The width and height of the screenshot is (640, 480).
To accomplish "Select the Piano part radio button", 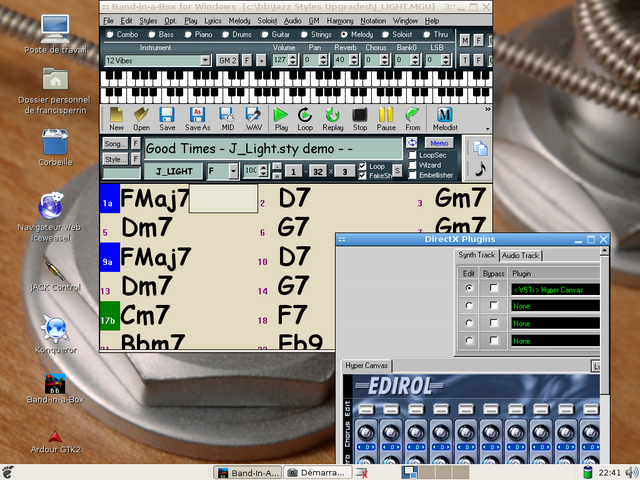I will click(188, 35).
